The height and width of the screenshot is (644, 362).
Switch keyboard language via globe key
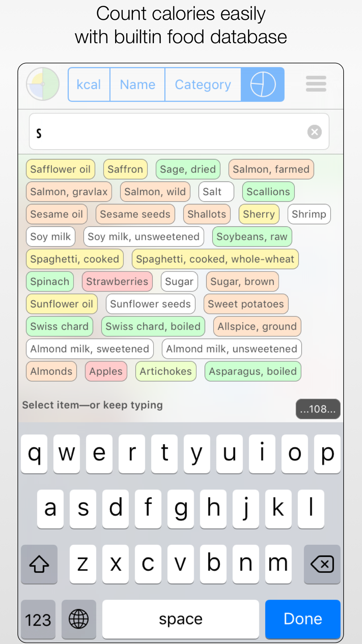pyautogui.click(x=79, y=619)
